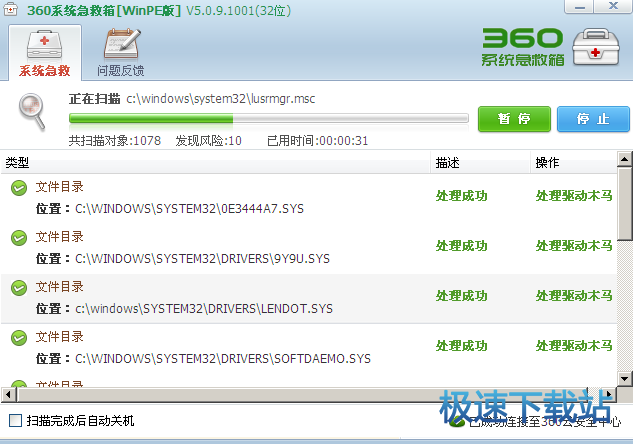The width and height of the screenshot is (633, 444).
Task: Select path ending in DRIVERS\SOFTDAEMO.SYS
Action: (223, 359)
